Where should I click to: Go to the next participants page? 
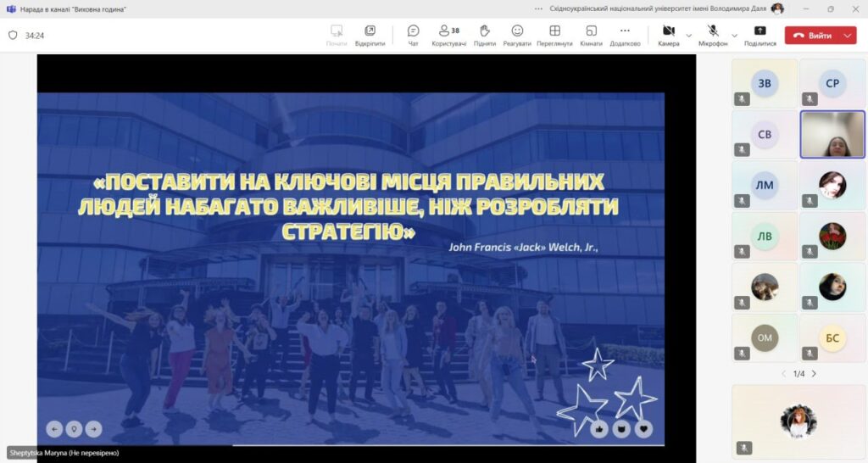pos(814,374)
